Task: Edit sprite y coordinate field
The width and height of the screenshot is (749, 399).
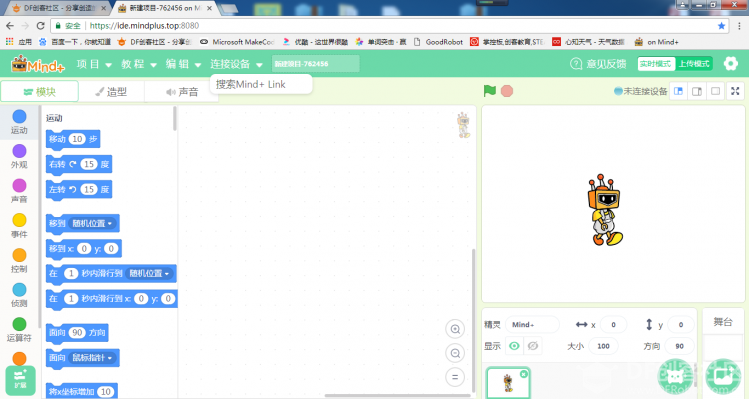Action: [681, 324]
